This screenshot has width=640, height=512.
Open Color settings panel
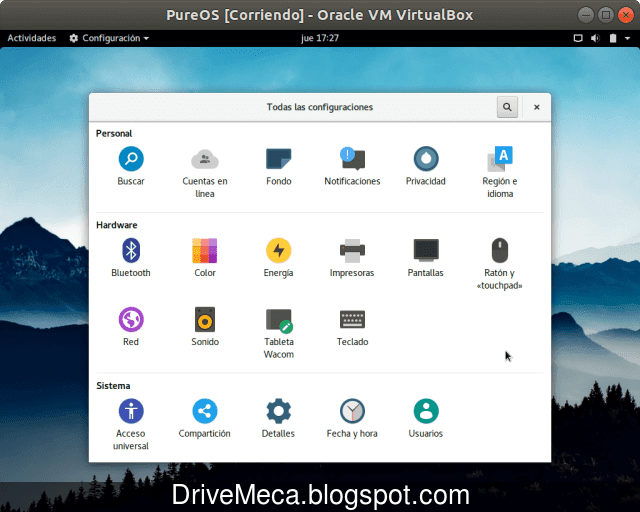tap(205, 258)
